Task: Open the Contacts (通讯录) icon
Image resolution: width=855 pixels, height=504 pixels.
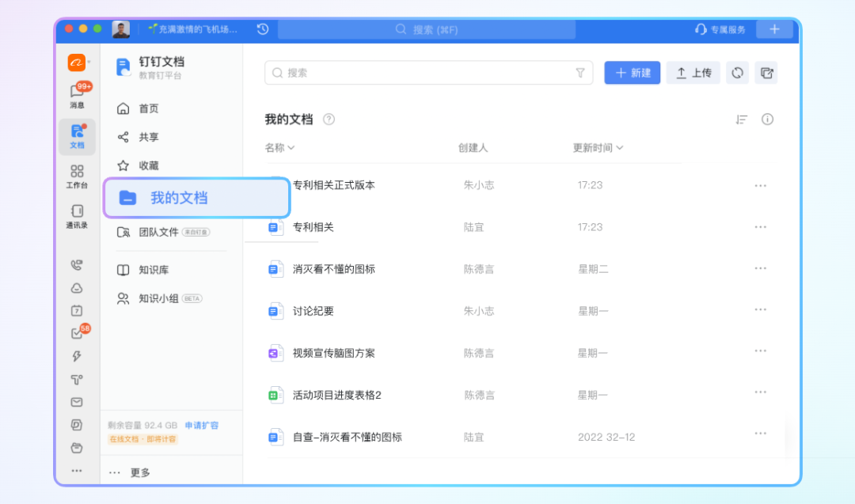Action: (77, 215)
